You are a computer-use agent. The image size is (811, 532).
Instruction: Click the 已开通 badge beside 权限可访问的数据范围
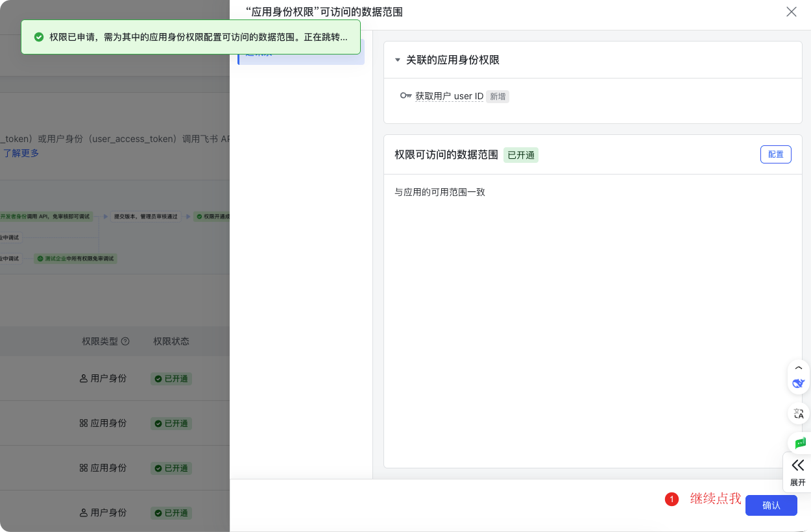tap(521, 155)
